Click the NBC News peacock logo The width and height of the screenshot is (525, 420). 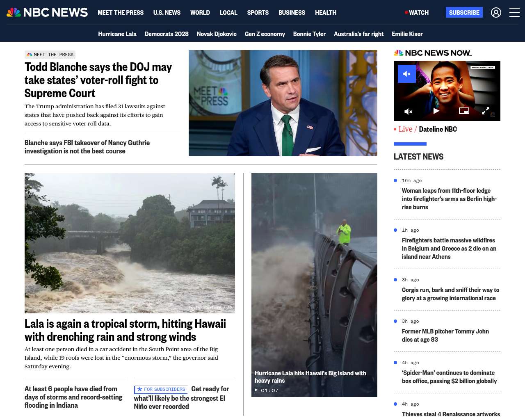(47, 12)
